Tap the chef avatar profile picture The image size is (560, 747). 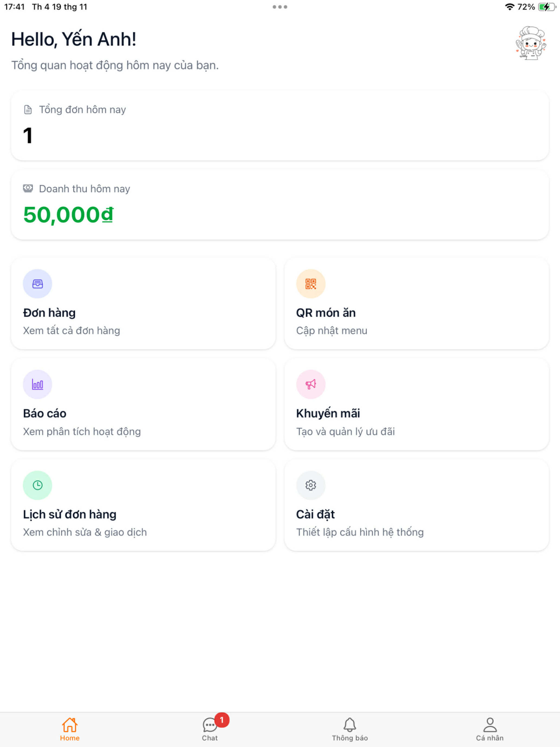531,43
